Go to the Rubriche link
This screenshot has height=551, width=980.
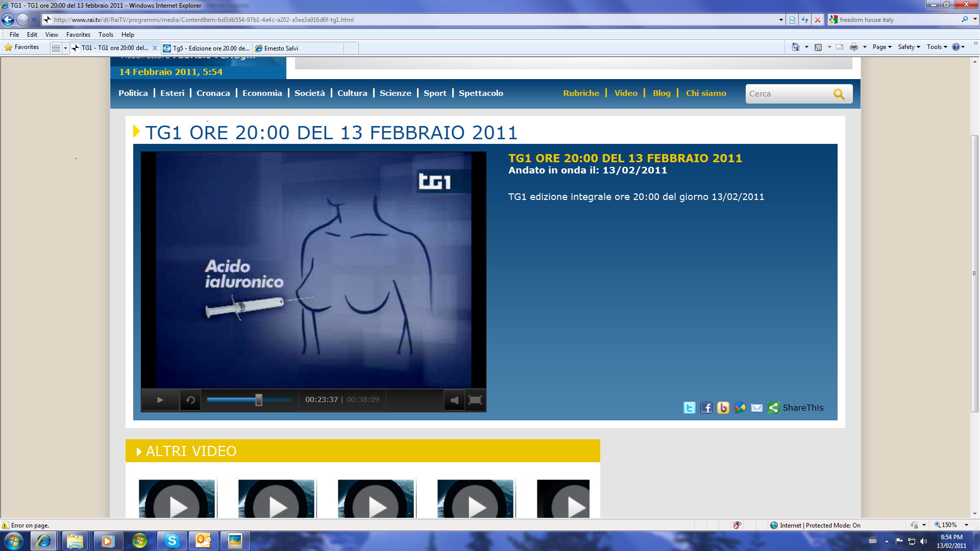pos(581,93)
